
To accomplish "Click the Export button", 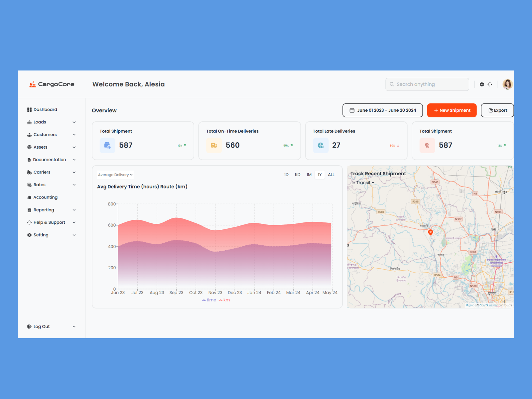I will click(497, 110).
